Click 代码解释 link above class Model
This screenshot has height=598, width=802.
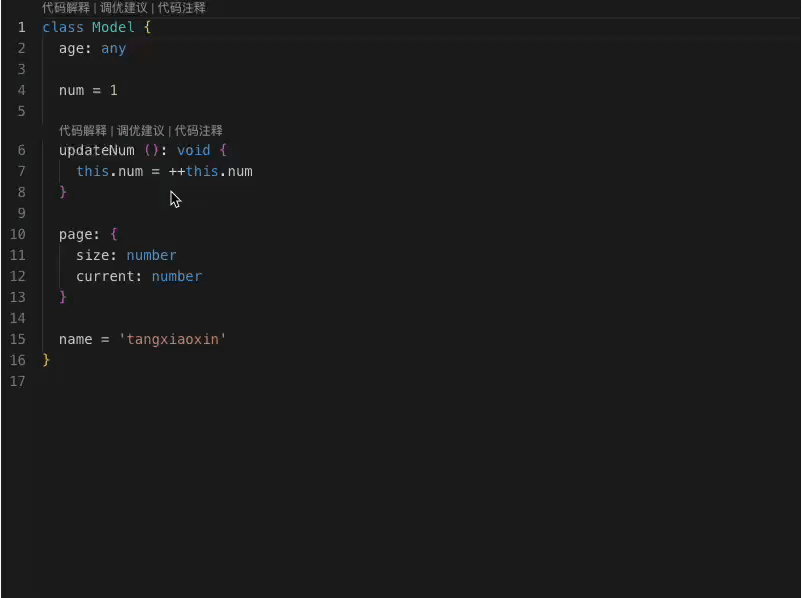pyautogui.click(x=66, y=8)
